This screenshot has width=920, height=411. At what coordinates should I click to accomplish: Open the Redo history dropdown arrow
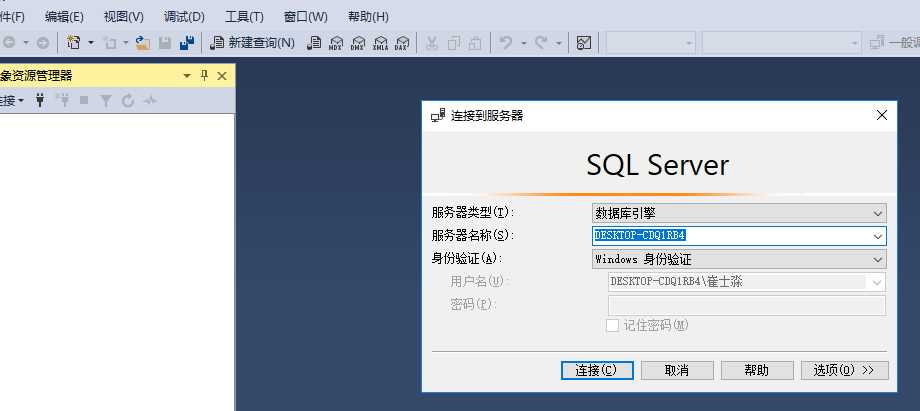[x=559, y=43]
